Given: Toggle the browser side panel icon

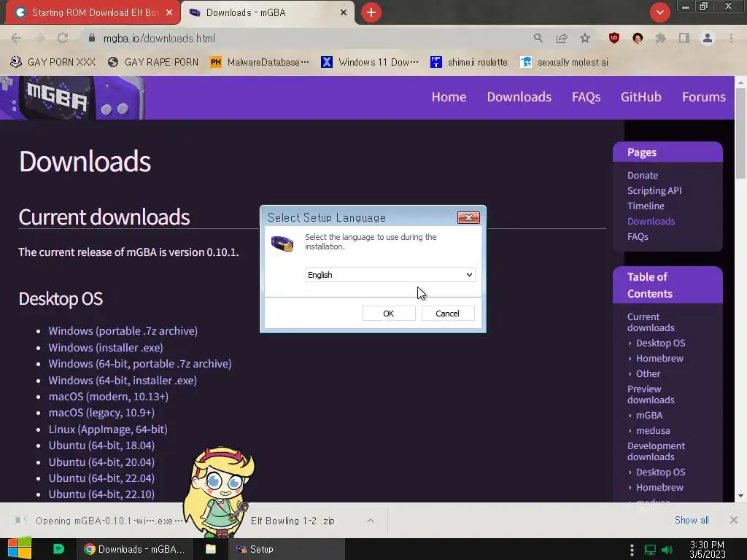Looking at the screenshot, I should coord(684,38).
